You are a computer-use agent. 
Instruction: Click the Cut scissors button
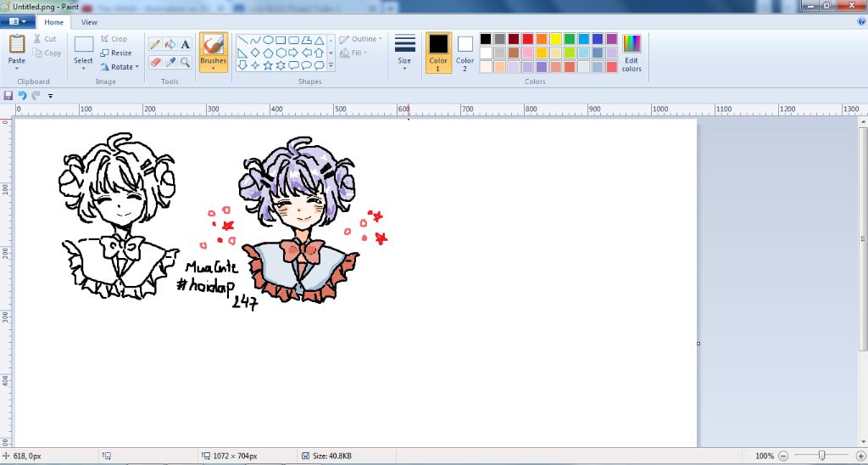click(x=45, y=39)
